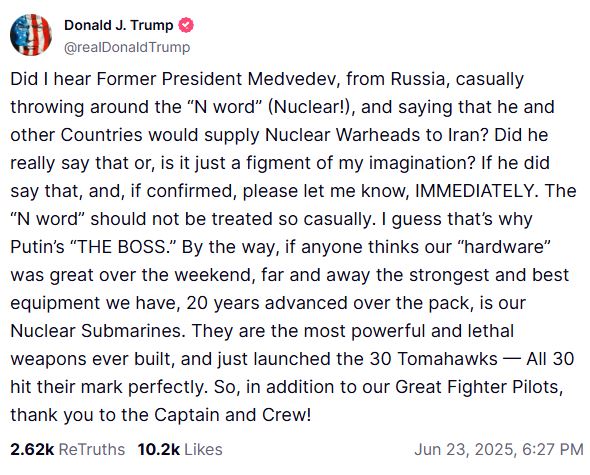The image size is (590, 475).
Task: Click "Captain and Crew!" at post end
Action: [233, 415]
